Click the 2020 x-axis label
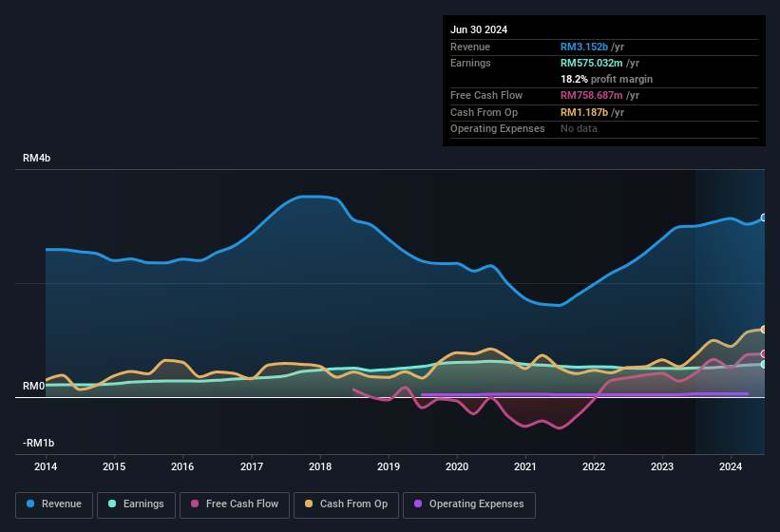Viewport: 780px width, 532px height. coord(457,466)
